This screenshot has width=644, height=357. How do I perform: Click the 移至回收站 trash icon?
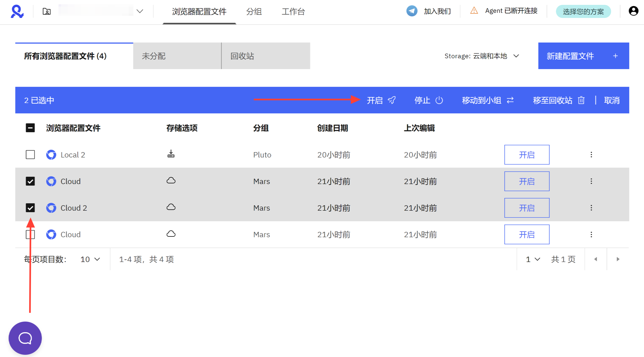[x=581, y=100]
